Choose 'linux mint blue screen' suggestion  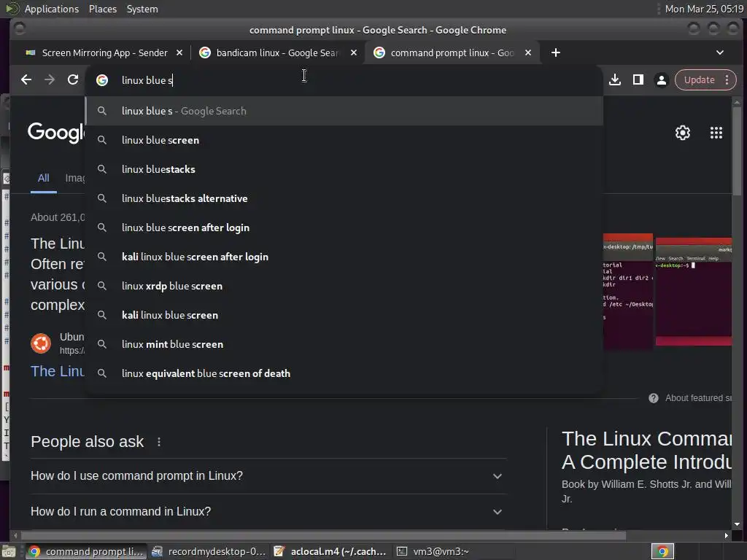coord(344,344)
